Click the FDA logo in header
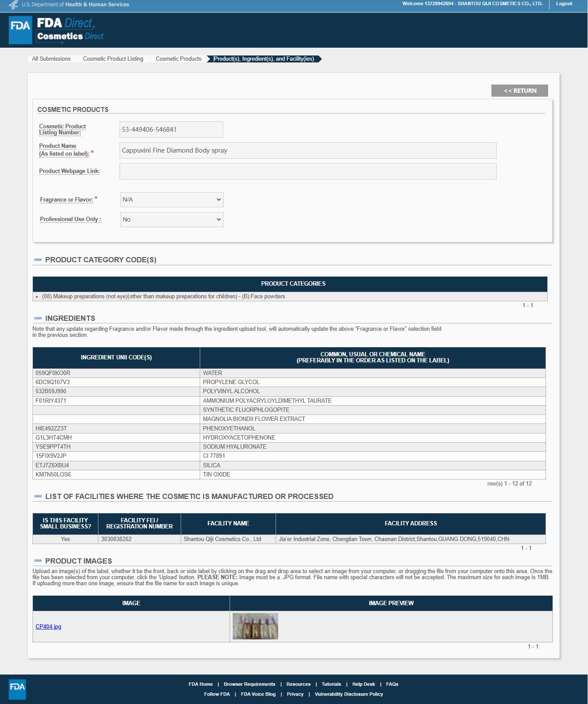Viewport: 588px width, 704px height. coord(20,30)
